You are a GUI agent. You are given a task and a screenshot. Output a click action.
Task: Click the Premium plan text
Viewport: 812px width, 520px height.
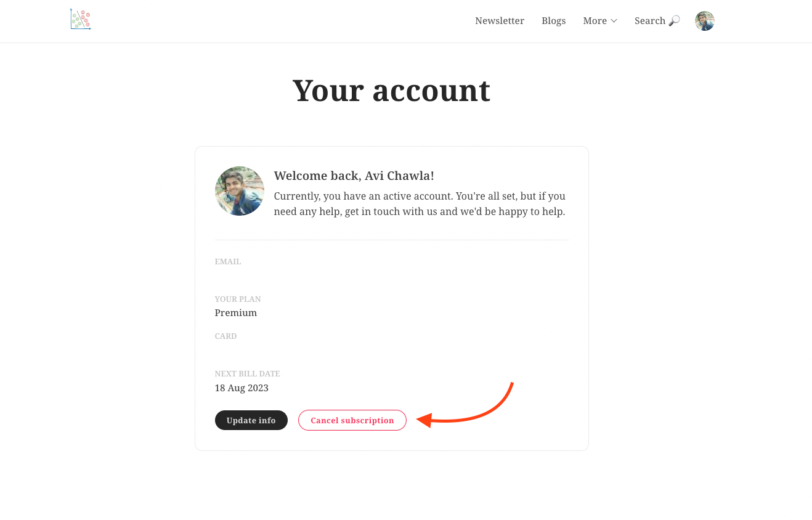tap(236, 313)
